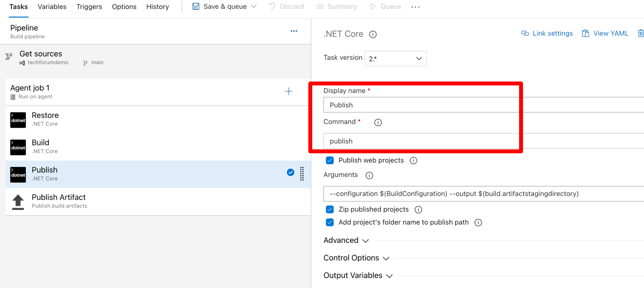The image size is (644, 288).
Task: Expand the Control Options section
Action: 356,258
